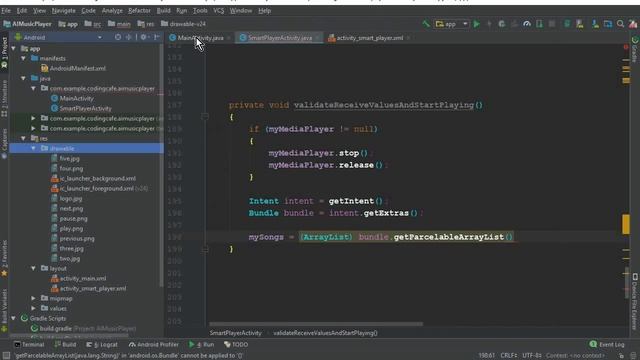This screenshot has height=360, width=640.
Task: Collapse the drawable folder
Action: click(33, 149)
